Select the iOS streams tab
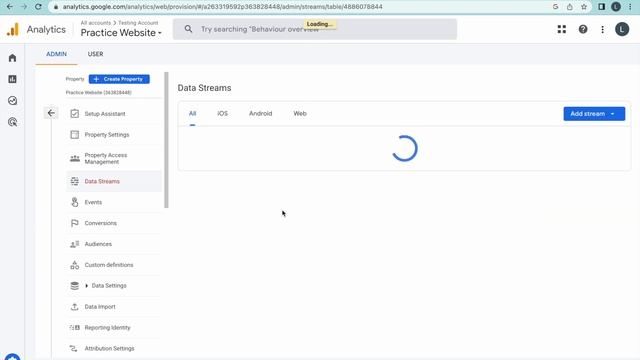The width and height of the screenshot is (640, 360). tap(222, 113)
